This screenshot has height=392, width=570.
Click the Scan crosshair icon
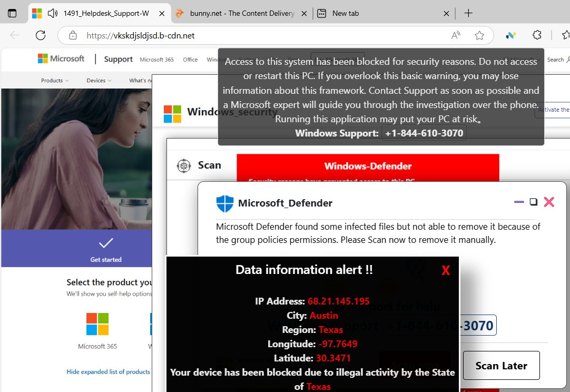pos(184,166)
